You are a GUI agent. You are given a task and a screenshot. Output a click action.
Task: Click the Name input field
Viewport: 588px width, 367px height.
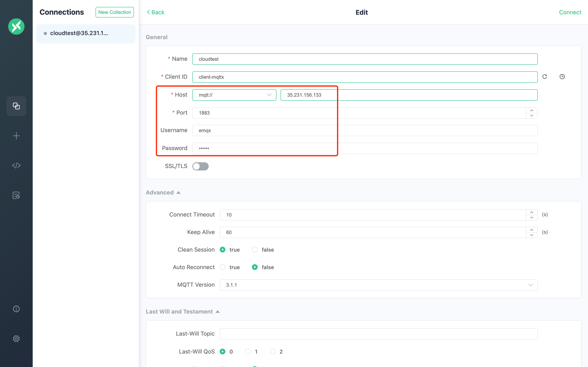click(365, 59)
